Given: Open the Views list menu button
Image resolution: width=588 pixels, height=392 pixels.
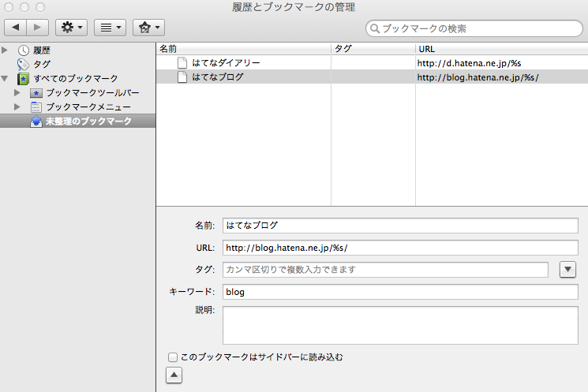Looking at the screenshot, I should pyautogui.click(x=110, y=28).
